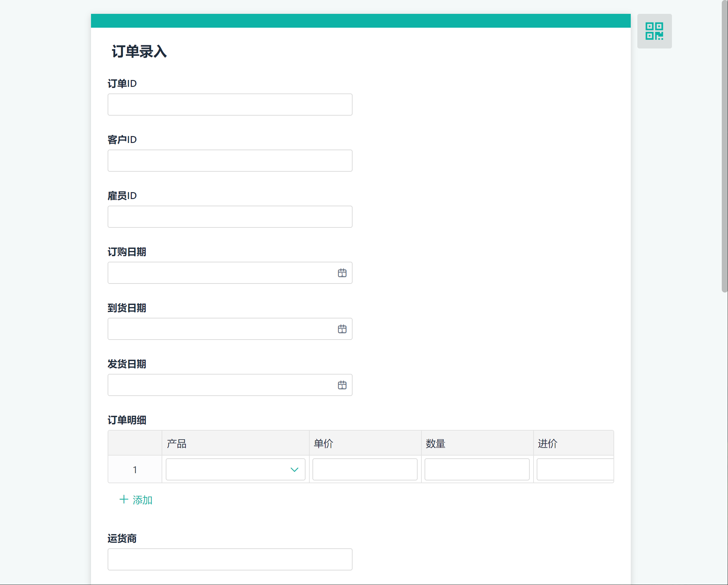Screen dimensions: 728x585
Task: Click the 单价 column header
Action: pyautogui.click(x=365, y=443)
